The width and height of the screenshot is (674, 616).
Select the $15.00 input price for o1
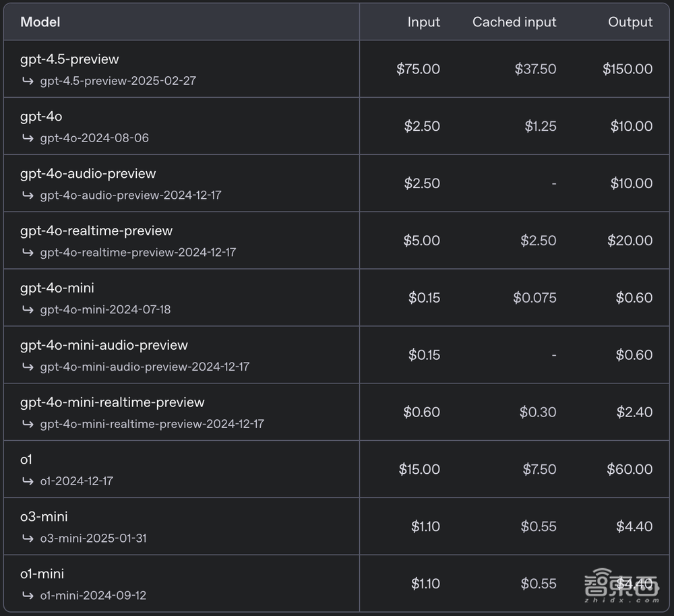[419, 469]
